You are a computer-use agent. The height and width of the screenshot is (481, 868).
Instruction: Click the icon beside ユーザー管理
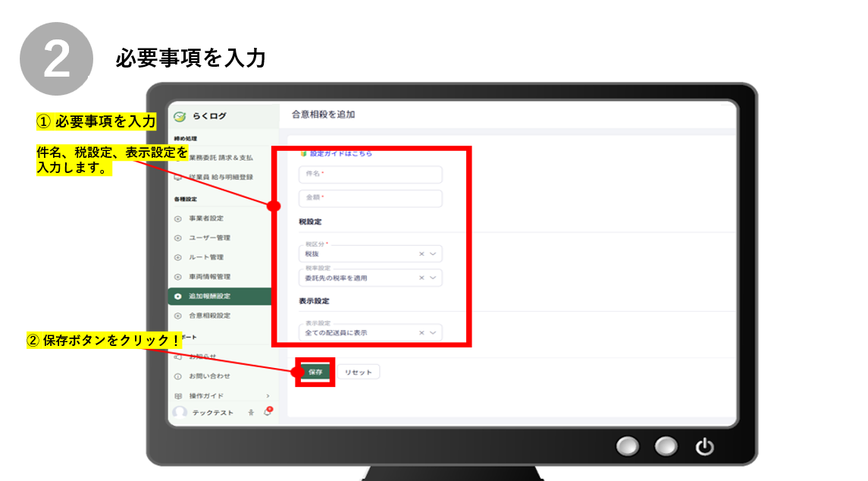pos(178,238)
